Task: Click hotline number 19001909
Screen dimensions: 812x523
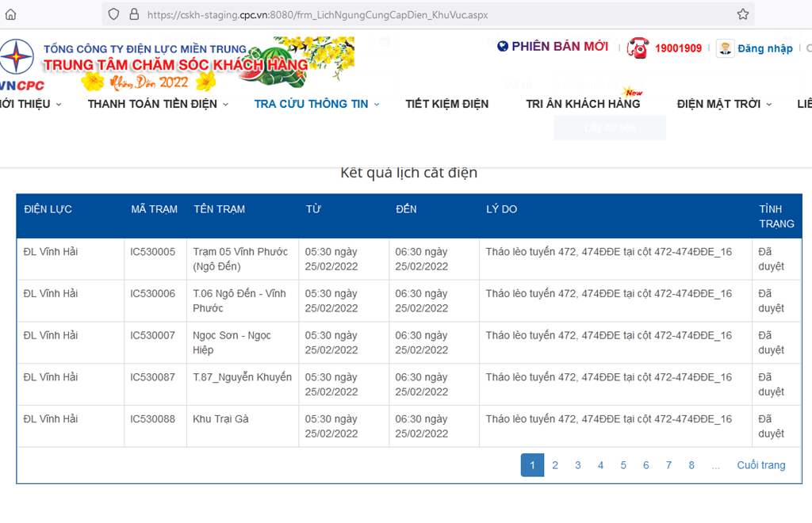Action: tap(678, 48)
